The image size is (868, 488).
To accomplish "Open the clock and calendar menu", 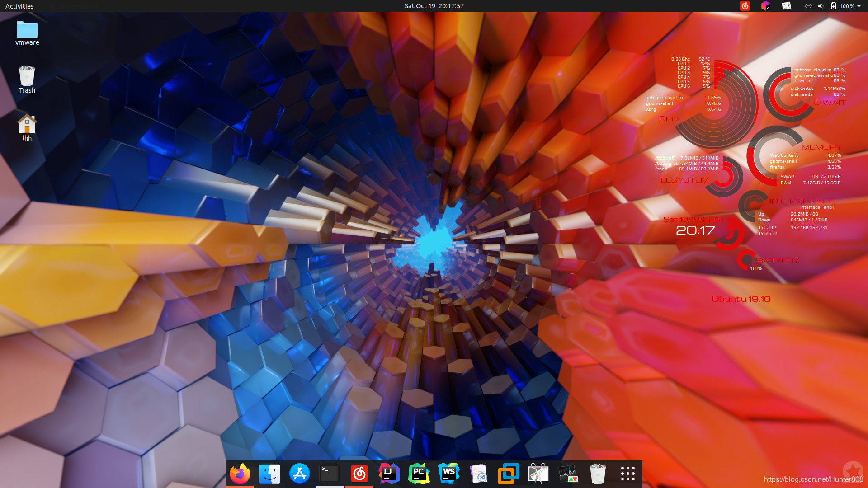I will [x=434, y=6].
